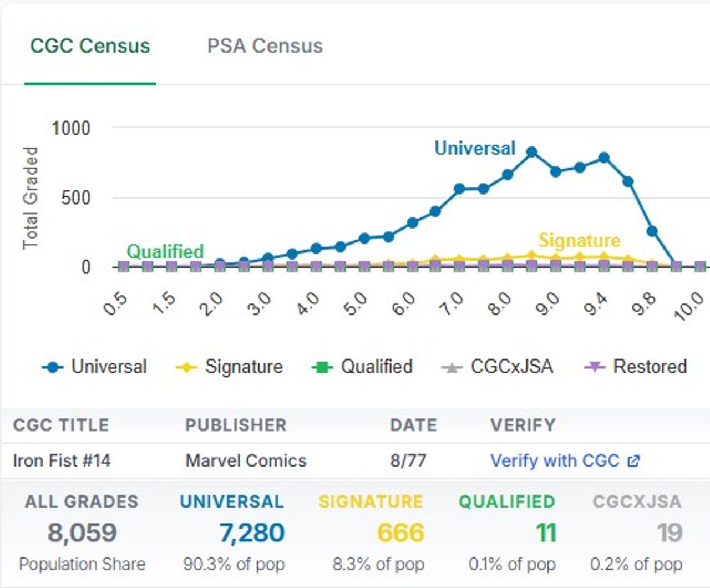710x588 pixels.
Task: Switch to the PSA Census tab
Action: (x=265, y=46)
